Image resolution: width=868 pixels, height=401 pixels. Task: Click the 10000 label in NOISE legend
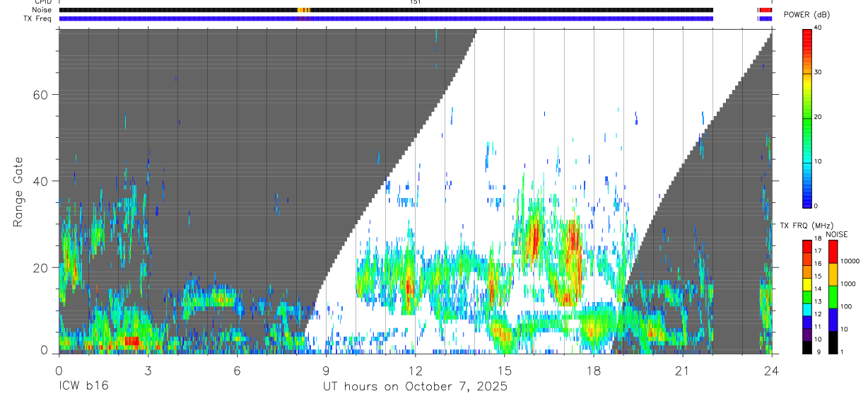click(850, 261)
